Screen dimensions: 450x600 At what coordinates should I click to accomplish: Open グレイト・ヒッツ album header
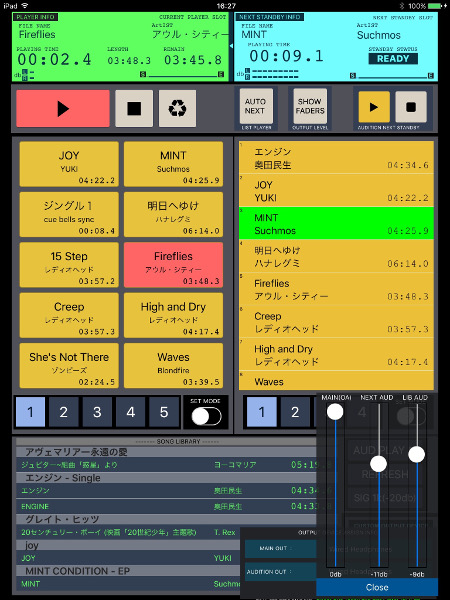coord(166,519)
